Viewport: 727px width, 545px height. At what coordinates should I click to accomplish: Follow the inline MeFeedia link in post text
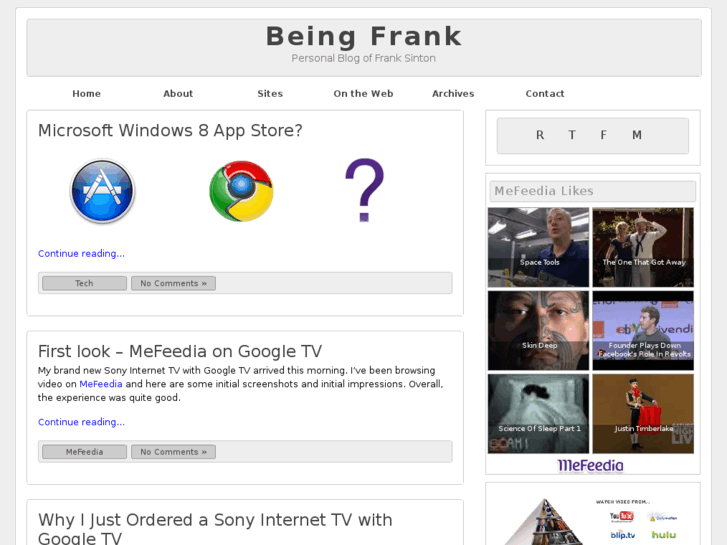[101, 384]
